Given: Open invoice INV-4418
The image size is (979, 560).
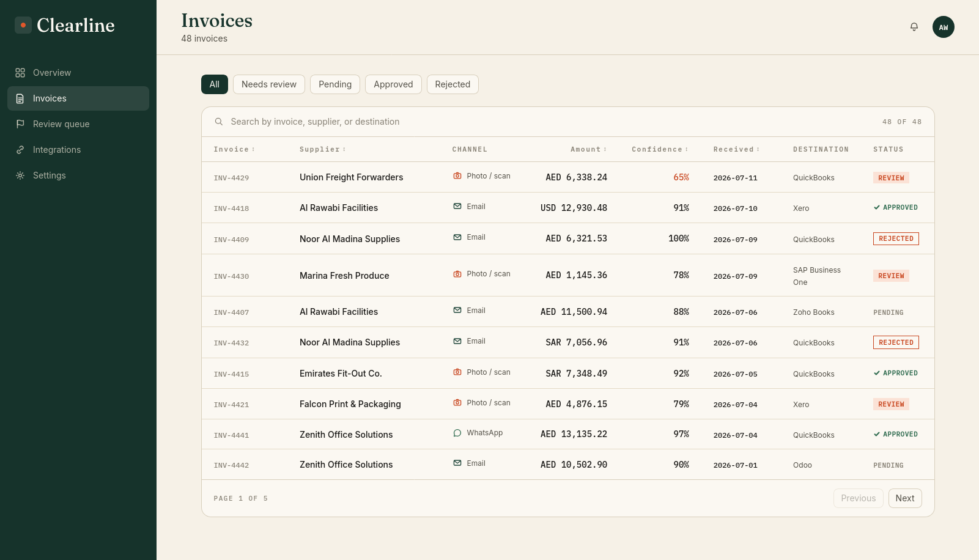Looking at the screenshot, I should 231,208.
